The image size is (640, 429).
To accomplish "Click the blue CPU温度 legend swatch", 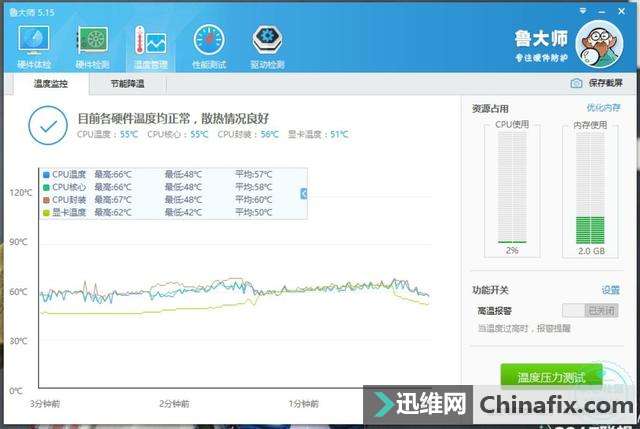I will 46,175.
